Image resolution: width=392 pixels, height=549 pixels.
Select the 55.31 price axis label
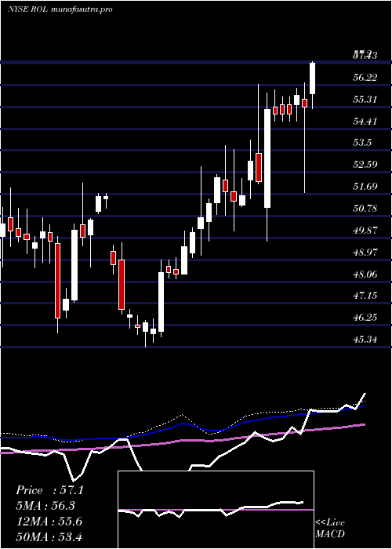click(365, 100)
